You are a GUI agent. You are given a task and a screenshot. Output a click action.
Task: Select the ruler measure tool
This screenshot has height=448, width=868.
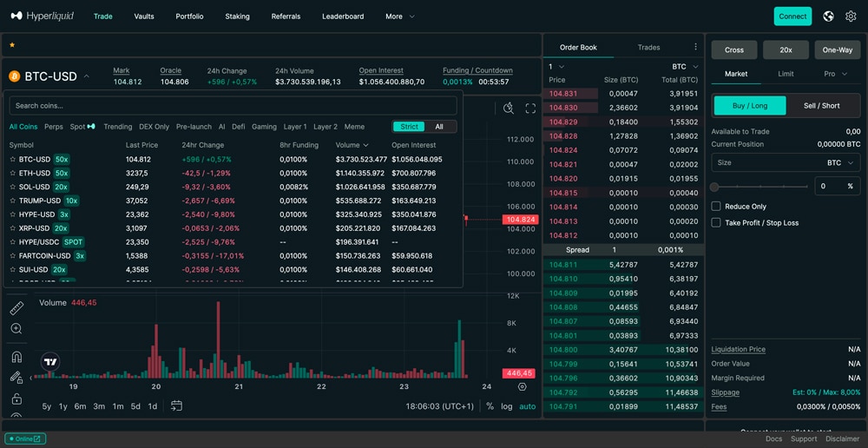click(16, 308)
